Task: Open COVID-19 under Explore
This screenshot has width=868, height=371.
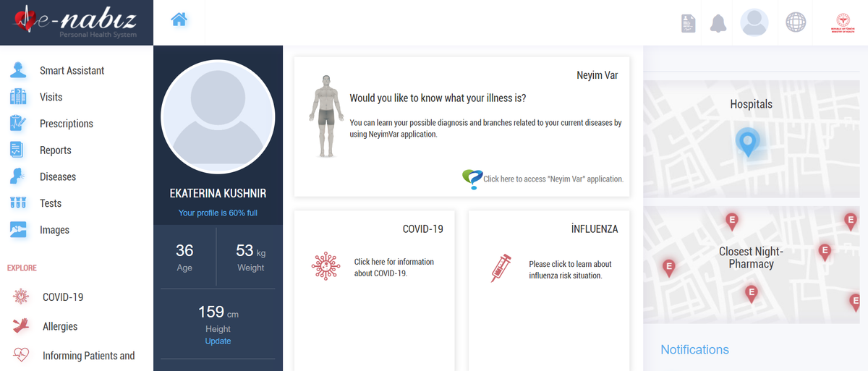Action: point(63,297)
